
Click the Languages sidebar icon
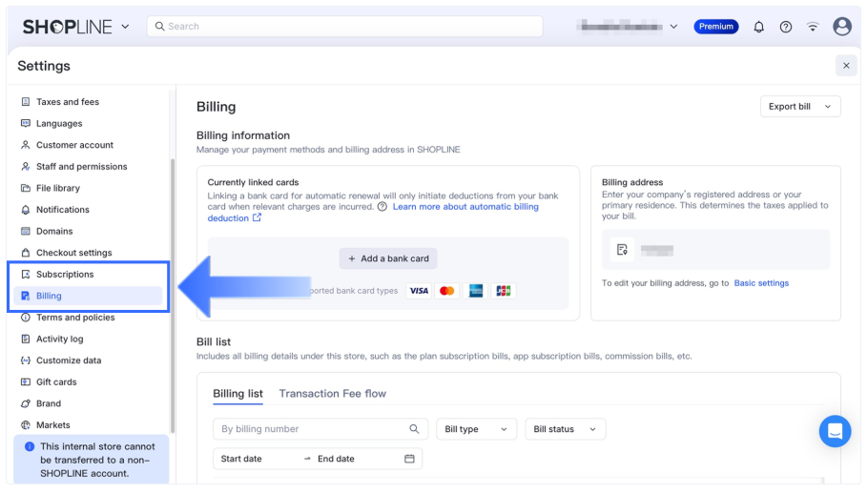point(26,123)
